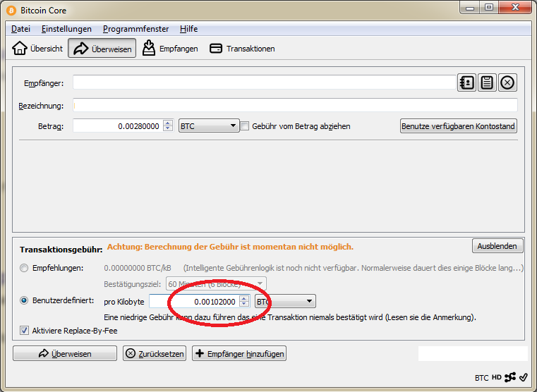Select the Überweisen send tab
Screen dimensions: 537x392
point(102,49)
